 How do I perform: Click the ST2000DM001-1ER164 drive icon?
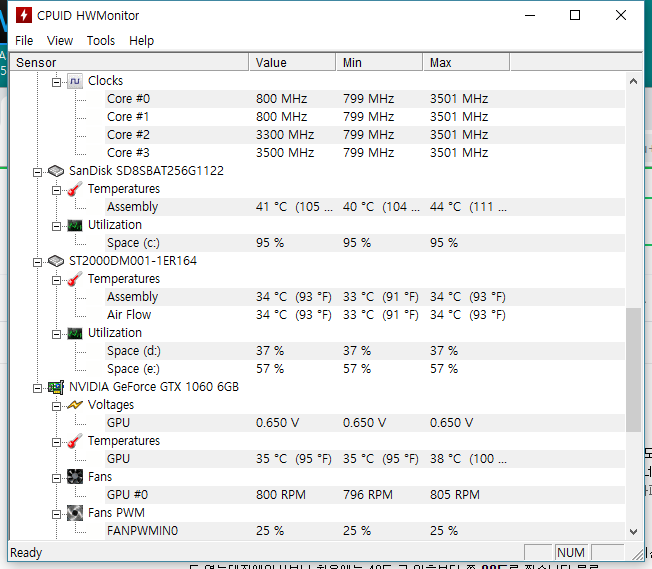click(56, 261)
